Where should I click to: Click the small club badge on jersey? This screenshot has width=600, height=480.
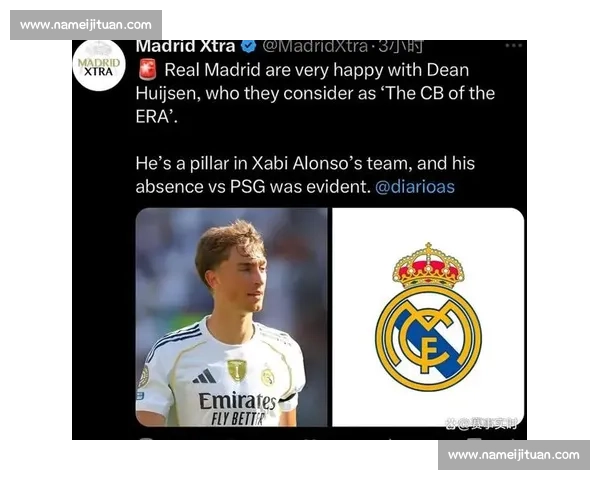[267, 377]
